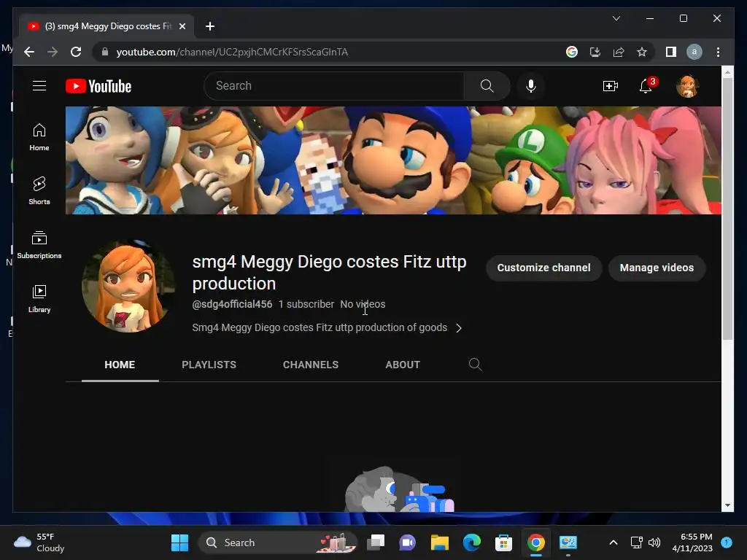Open Chrome profile avatar

(x=694, y=52)
